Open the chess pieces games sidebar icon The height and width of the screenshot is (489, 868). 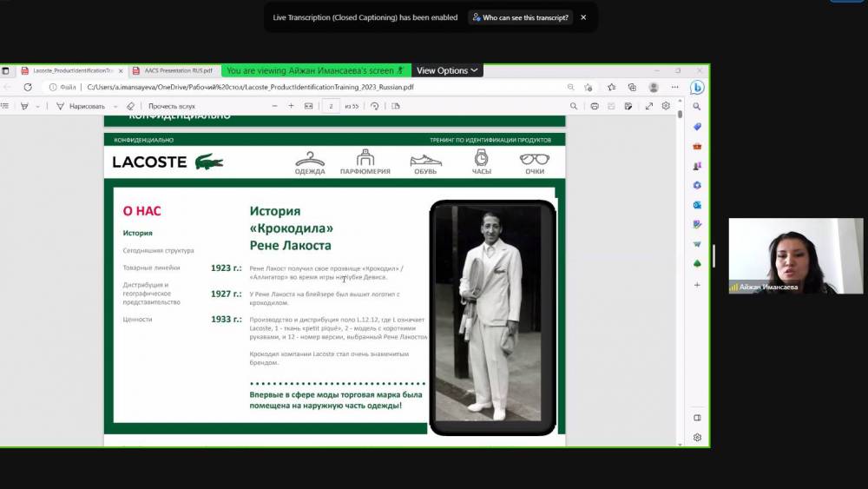click(697, 166)
